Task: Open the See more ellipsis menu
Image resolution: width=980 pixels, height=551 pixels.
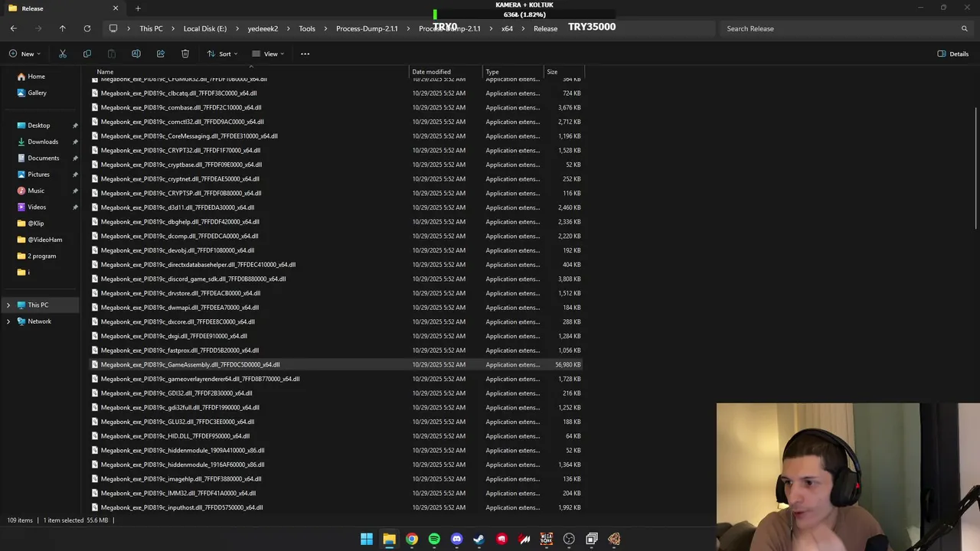Action: 305,54
